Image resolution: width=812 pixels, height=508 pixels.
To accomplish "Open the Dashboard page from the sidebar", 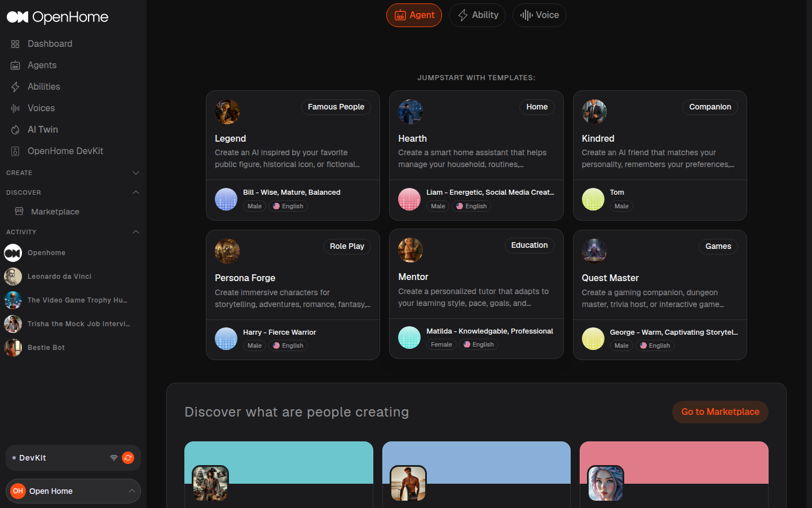I will 50,43.
